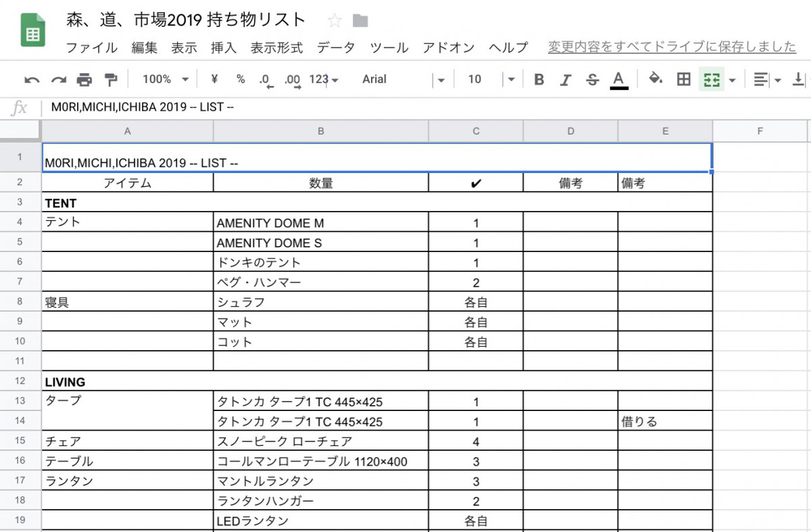811x532 pixels.
Task: Open the ヘルプ menu
Action: [x=508, y=47]
